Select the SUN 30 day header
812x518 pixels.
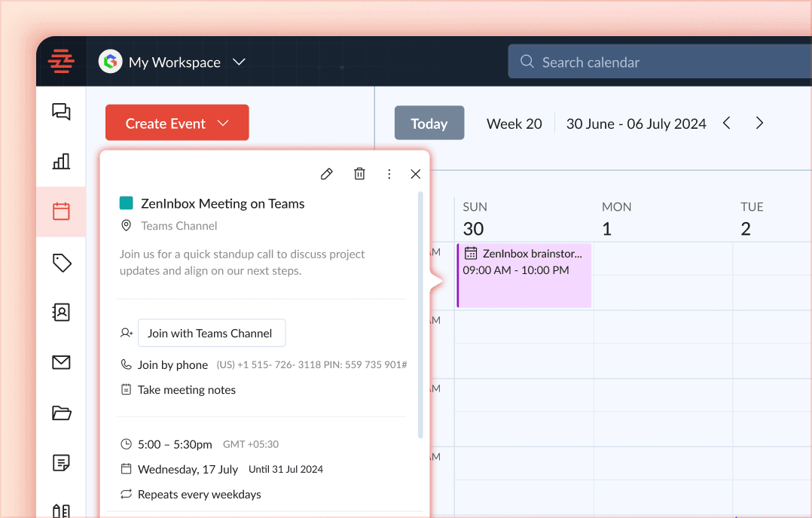pyautogui.click(x=475, y=219)
